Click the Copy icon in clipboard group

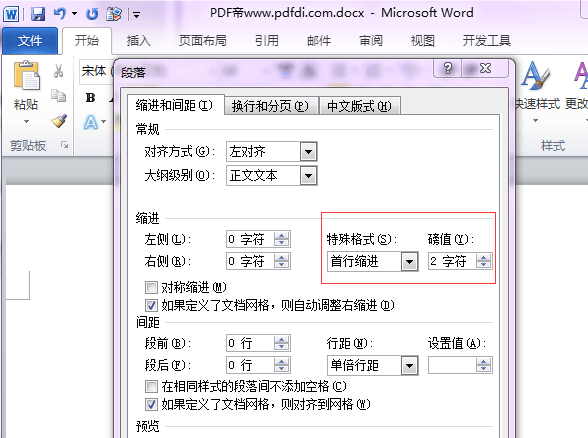click(x=58, y=95)
